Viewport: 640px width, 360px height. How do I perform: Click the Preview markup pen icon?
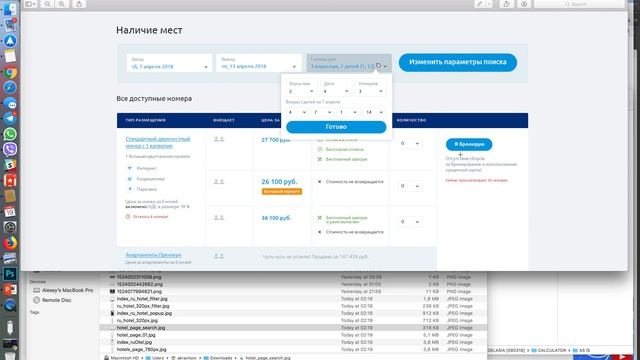pyautogui.click(x=480, y=4)
